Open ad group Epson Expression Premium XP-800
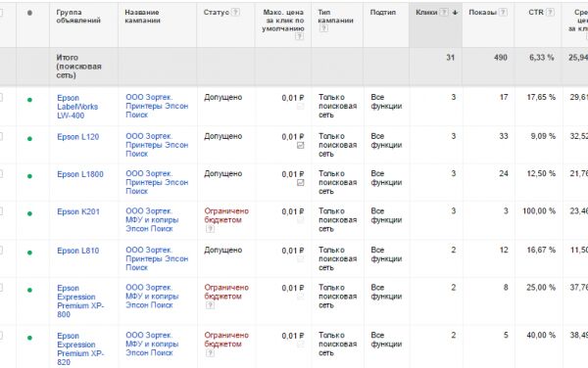The width and height of the screenshot is (588, 368). (x=80, y=301)
